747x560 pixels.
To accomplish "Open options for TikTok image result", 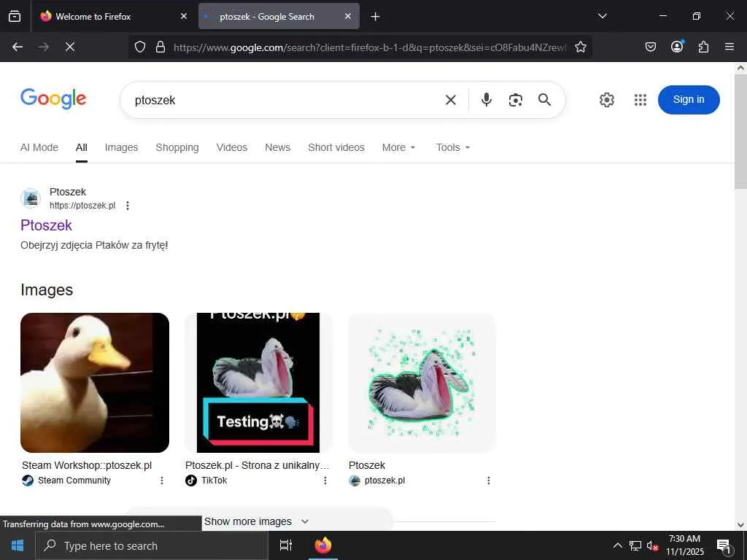I will [x=325, y=481].
